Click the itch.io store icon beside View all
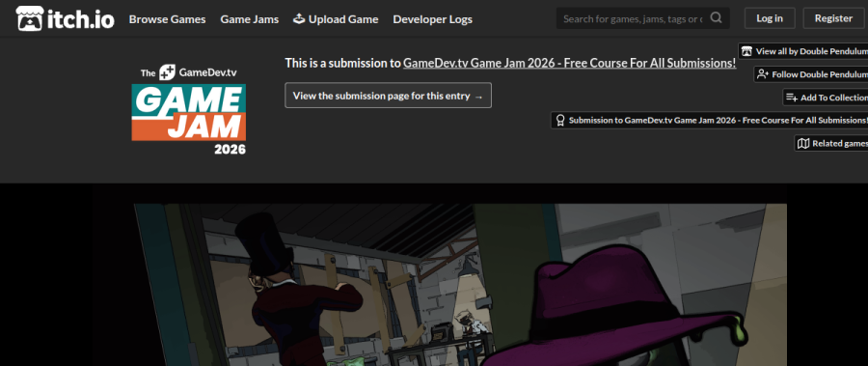The image size is (868, 366). coord(746,51)
